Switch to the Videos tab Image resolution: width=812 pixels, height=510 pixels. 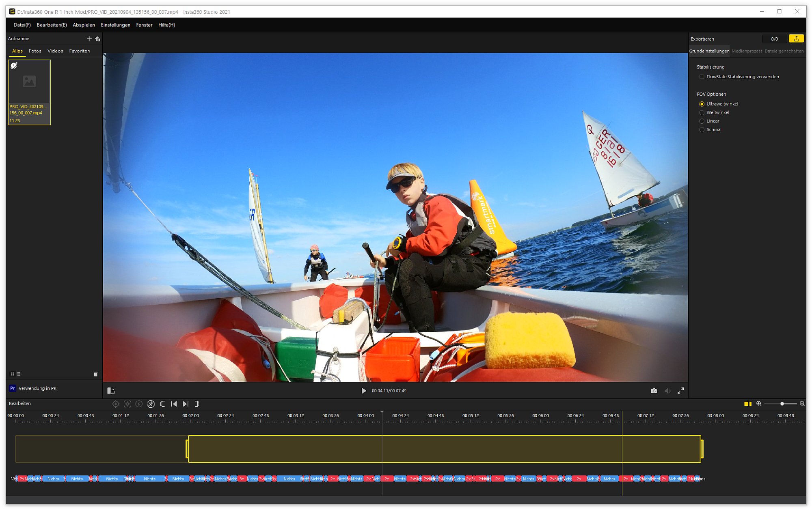pos(55,51)
